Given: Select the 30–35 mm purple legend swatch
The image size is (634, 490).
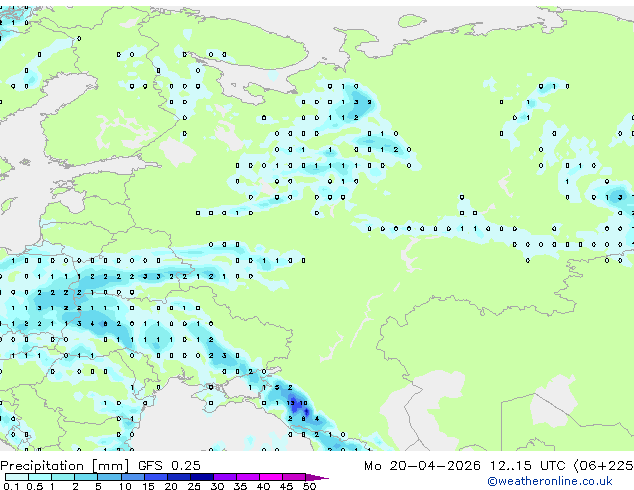Looking at the screenshot, I should click(x=225, y=477).
